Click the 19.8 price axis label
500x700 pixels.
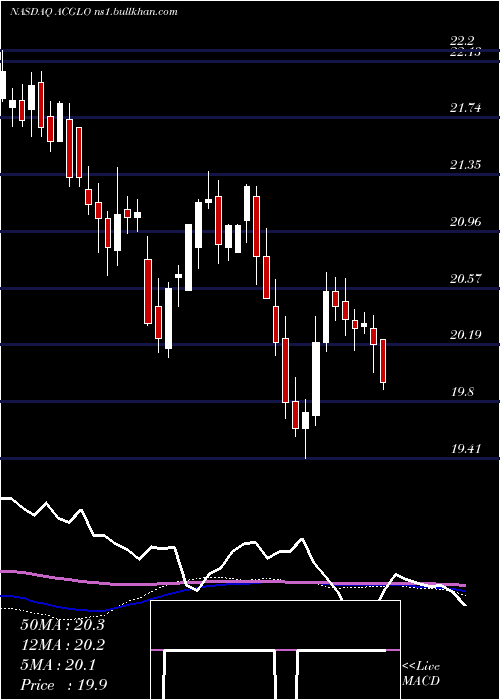point(462,392)
